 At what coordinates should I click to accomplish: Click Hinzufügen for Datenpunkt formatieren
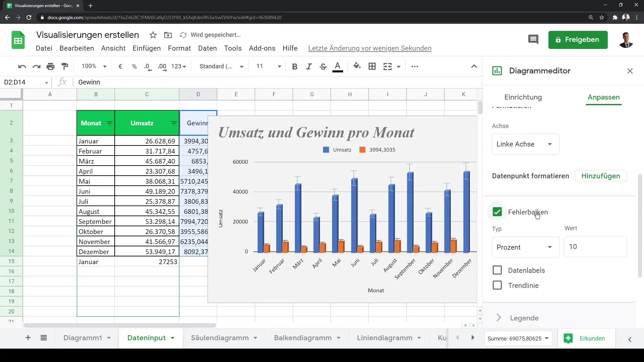click(x=600, y=176)
